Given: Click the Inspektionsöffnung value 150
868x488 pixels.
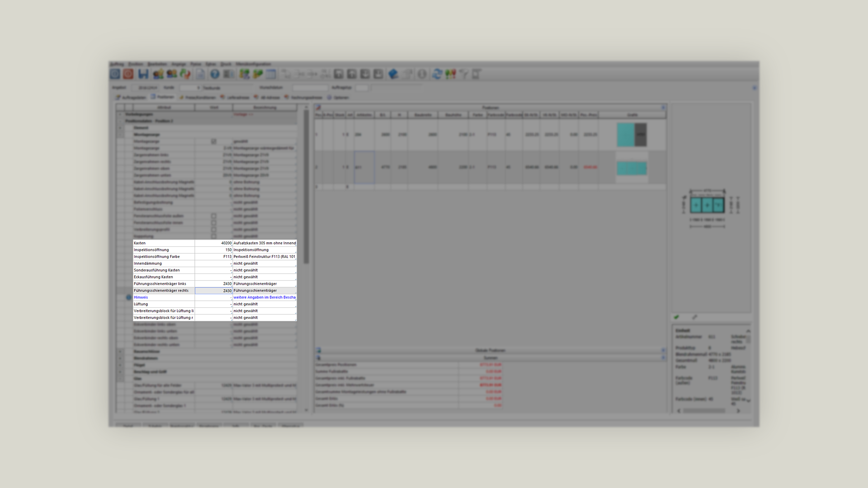Looking at the screenshot, I should coord(214,250).
